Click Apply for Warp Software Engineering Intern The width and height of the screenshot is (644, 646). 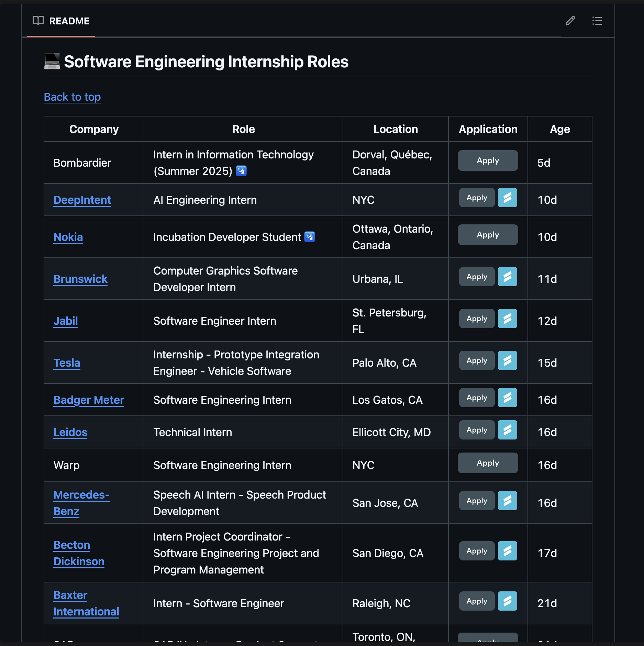pyautogui.click(x=488, y=463)
